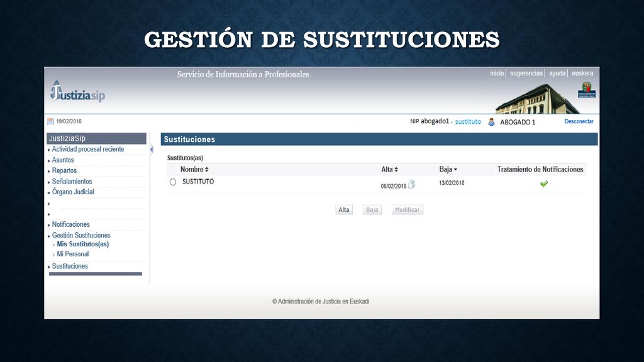
Task: Open the Señalamientos menu item
Action: (72, 182)
